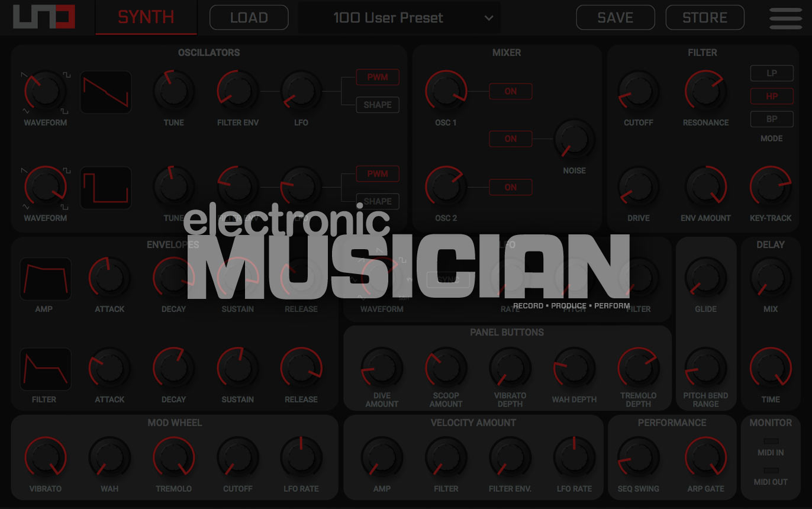Click the filter CUTOFF knob

click(639, 92)
